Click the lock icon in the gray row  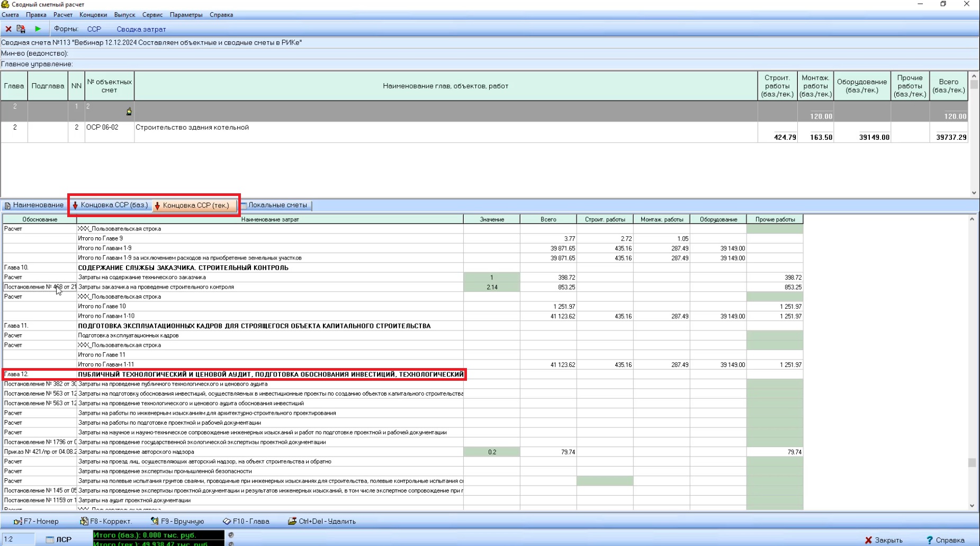(129, 111)
